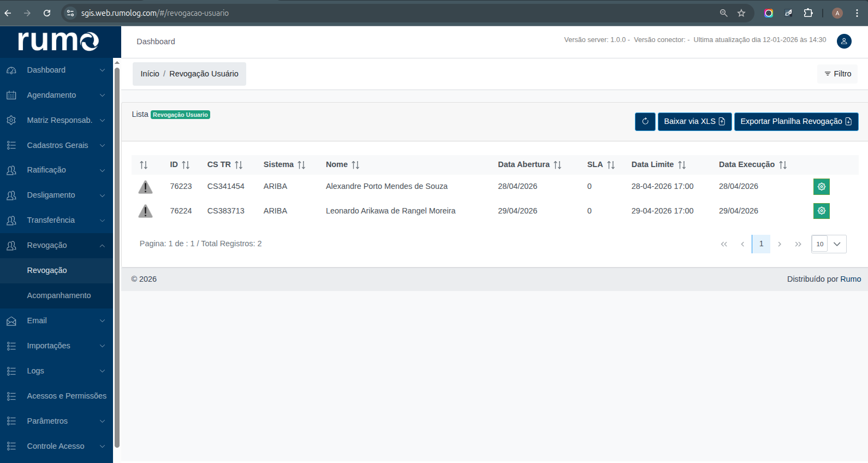Click the Revogação Usuario green badge
This screenshot has height=463, width=868.
180,115
